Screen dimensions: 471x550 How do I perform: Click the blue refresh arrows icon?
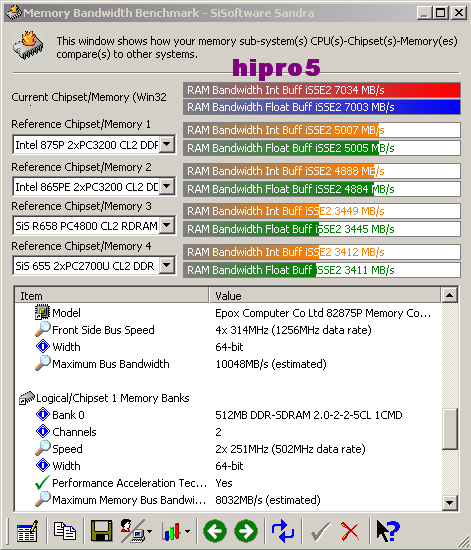[283, 531]
